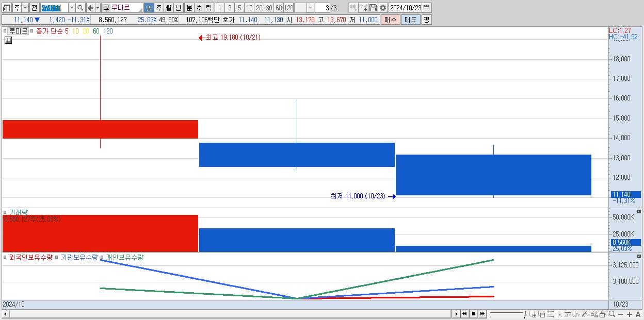644x320 pixels.
Task: Click the overlapping windows icon in bottom toolbar
Action: tap(542, 314)
